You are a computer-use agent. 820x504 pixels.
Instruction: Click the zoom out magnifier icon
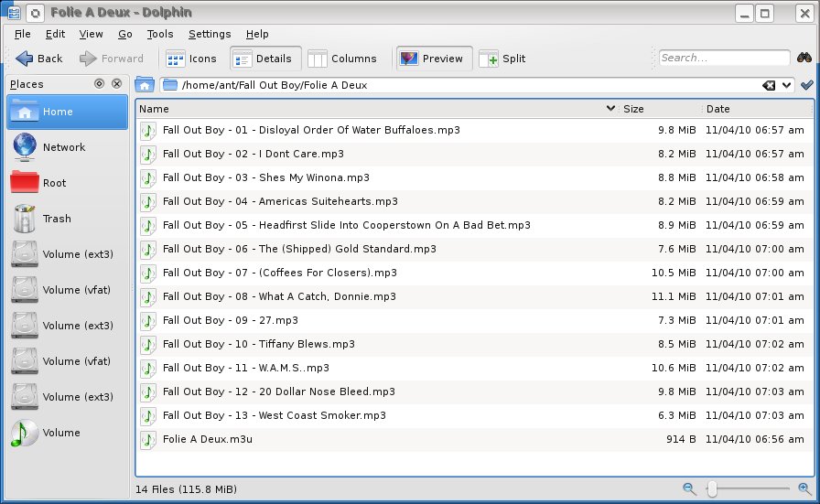click(689, 489)
